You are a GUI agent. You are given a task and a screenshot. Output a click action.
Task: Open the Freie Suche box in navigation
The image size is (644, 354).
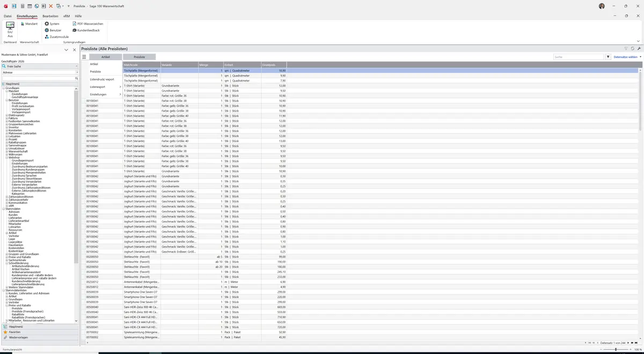coord(39,66)
